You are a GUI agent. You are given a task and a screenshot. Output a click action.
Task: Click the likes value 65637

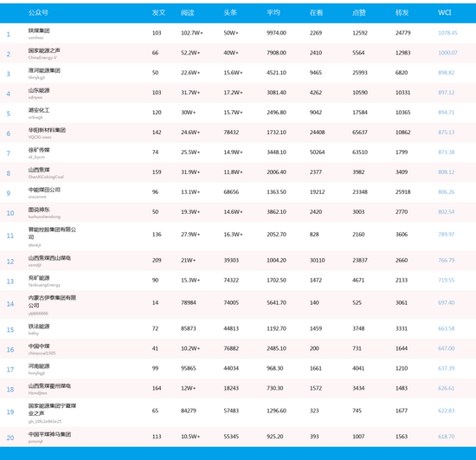[360, 133]
